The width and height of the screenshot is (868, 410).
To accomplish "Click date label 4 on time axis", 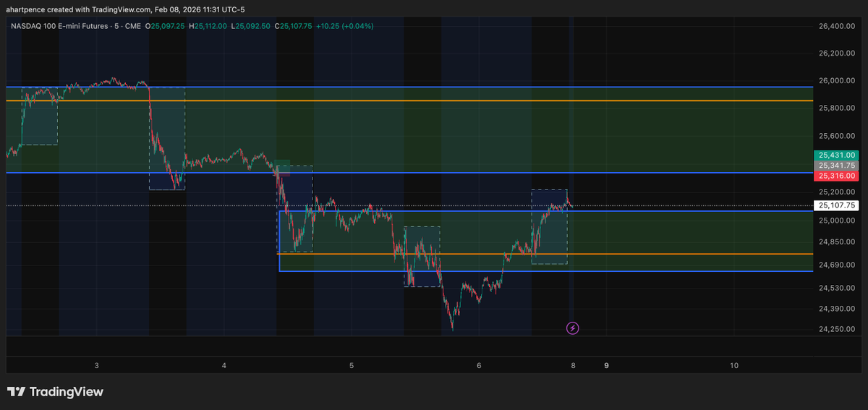I will point(224,366).
